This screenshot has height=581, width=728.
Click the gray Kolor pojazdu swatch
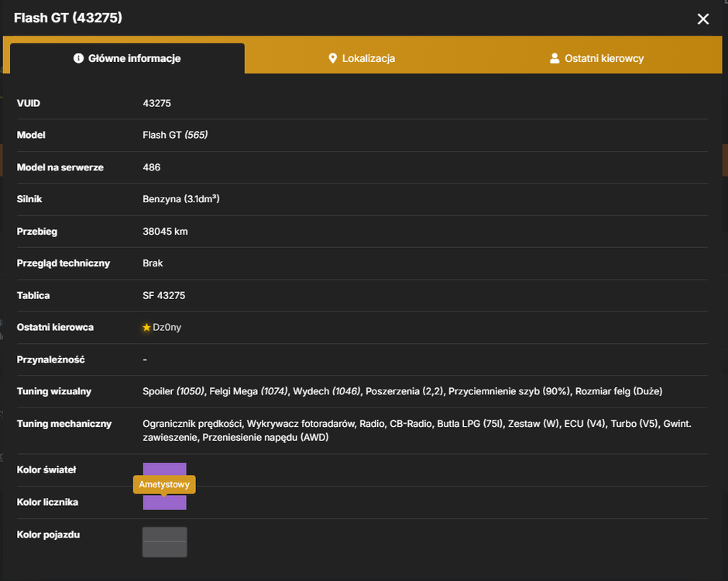pos(164,542)
